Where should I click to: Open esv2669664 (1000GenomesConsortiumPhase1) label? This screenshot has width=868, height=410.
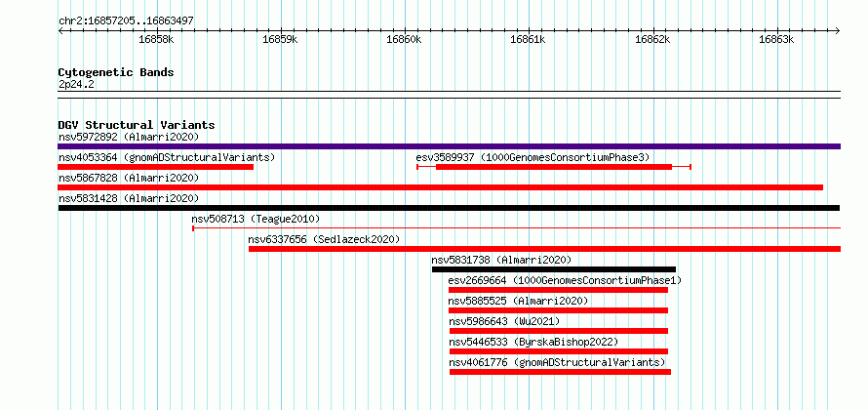[x=566, y=280]
